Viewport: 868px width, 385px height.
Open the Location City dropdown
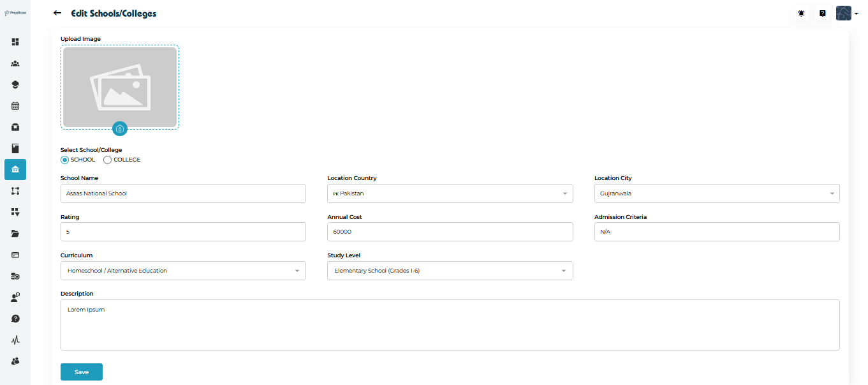[x=716, y=193]
